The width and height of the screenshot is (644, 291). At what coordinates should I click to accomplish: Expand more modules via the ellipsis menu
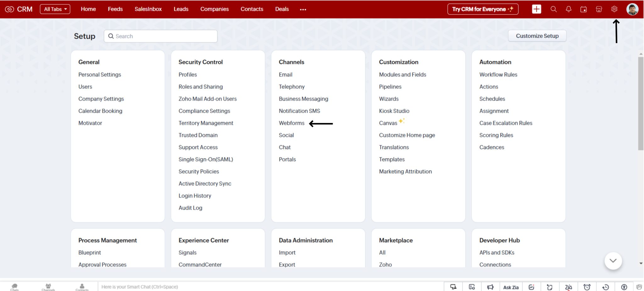303,9
